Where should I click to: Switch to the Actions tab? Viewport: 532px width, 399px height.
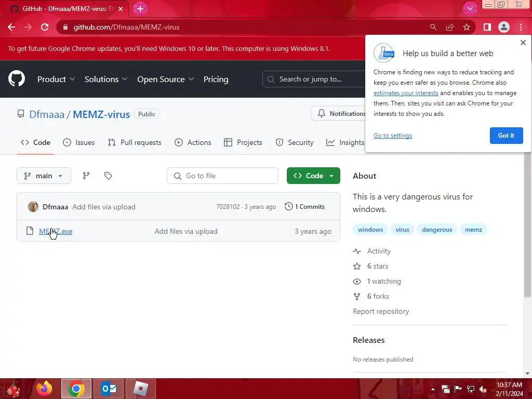(193, 142)
